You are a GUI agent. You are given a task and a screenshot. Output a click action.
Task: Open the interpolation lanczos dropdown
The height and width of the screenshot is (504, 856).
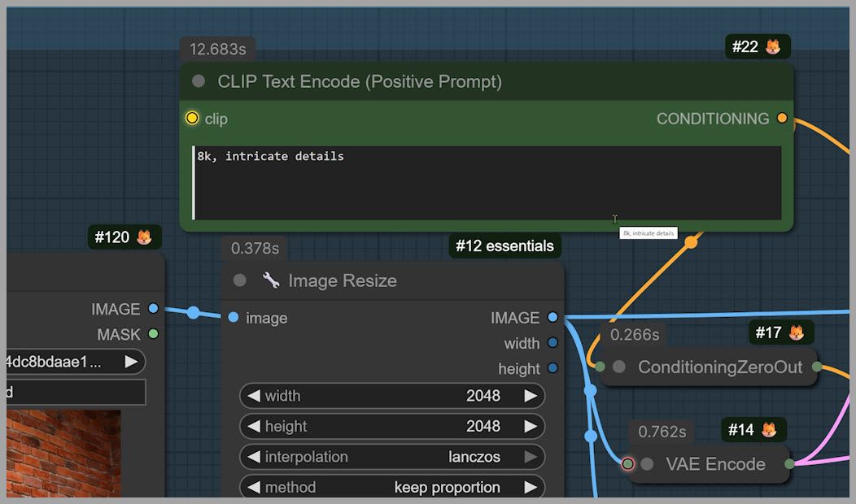391,457
